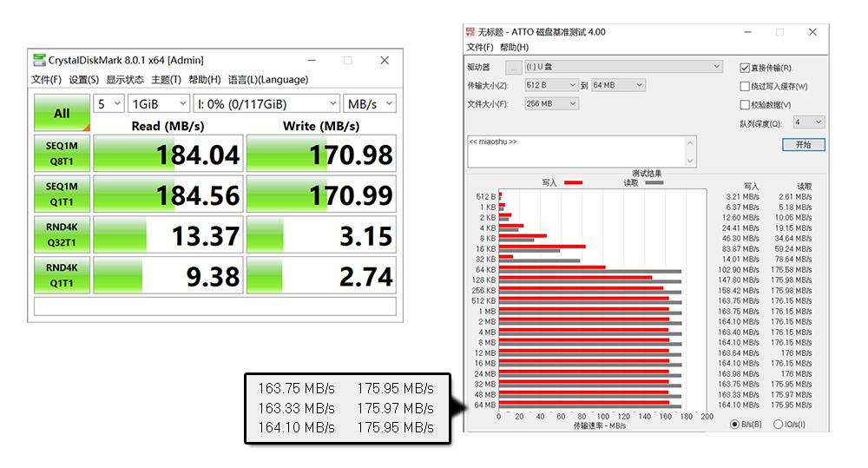Open the MB/s unit dropdown
The width and height of the screenshot is (868, 468).
(370, 103)
